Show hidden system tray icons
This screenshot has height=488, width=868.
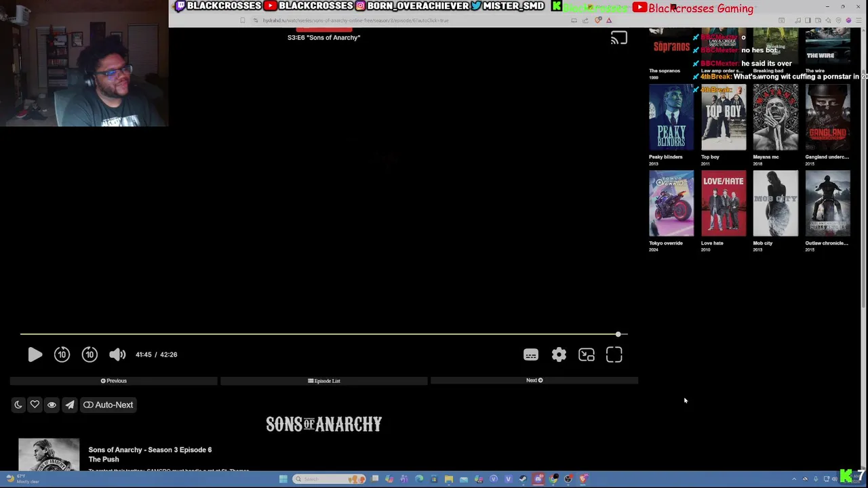click(794, 479)
